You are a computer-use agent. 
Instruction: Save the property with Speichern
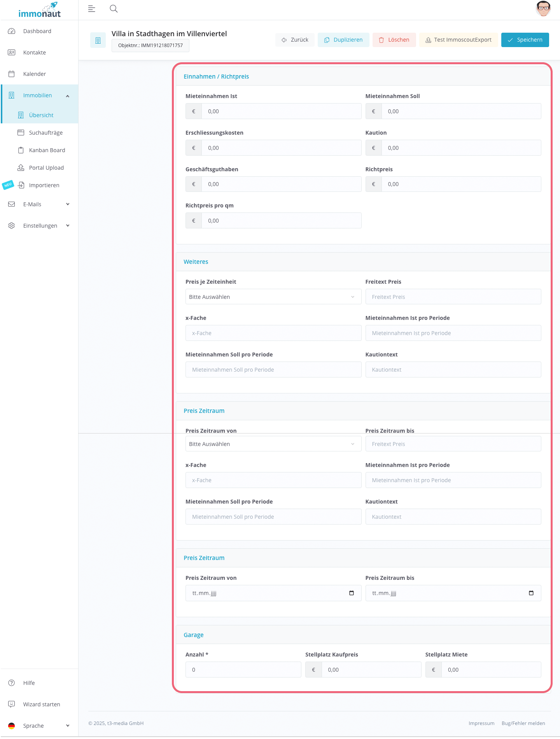525,40
